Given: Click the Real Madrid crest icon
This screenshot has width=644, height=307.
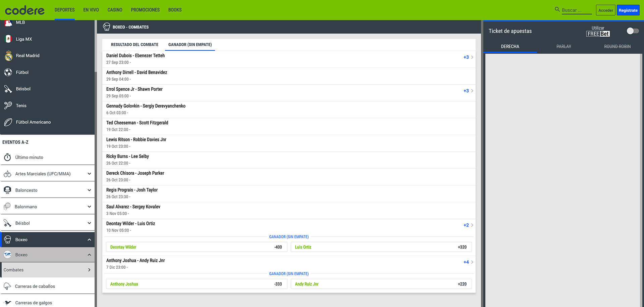Looking at the screenshot, I should (x=8, y=55).
